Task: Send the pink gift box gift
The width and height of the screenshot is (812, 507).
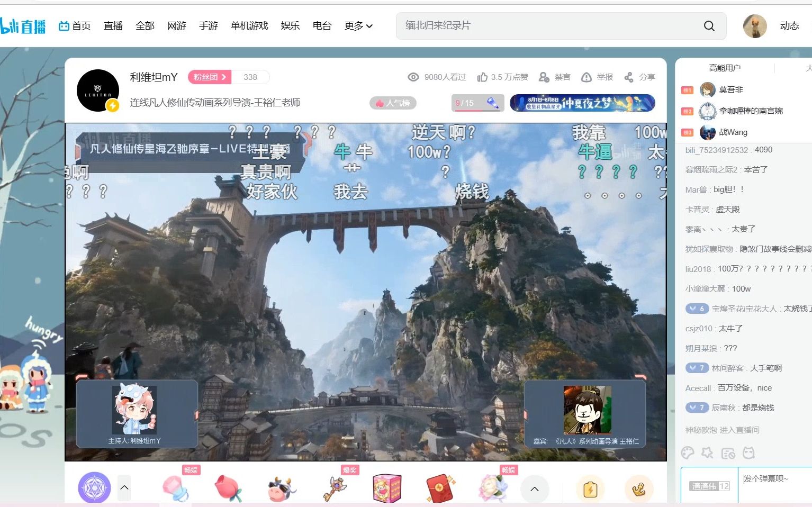Action: (387, 488)
